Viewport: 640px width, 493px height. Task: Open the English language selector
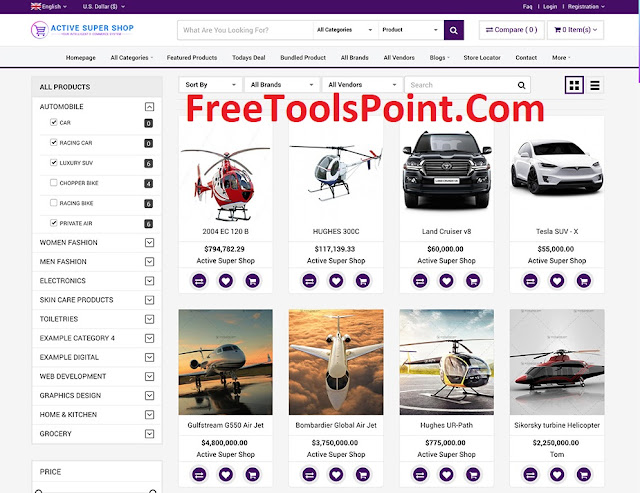pos(49,7)
